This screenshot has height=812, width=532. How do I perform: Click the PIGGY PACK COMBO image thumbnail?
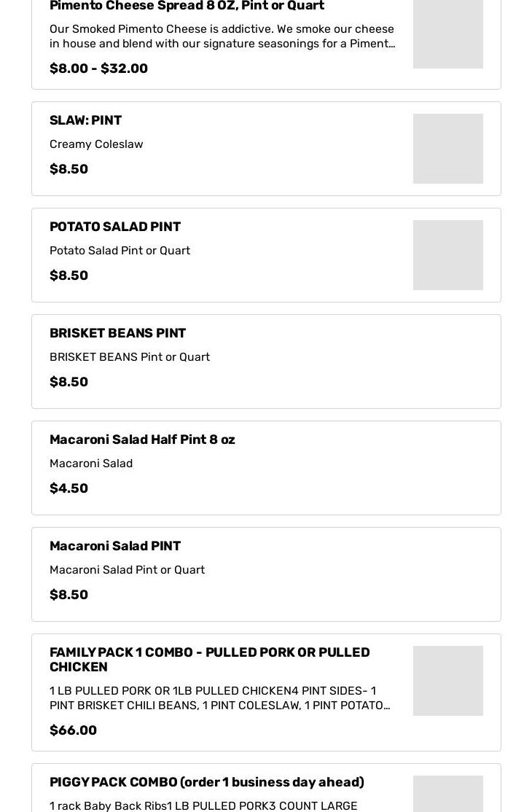pos(447,795)
